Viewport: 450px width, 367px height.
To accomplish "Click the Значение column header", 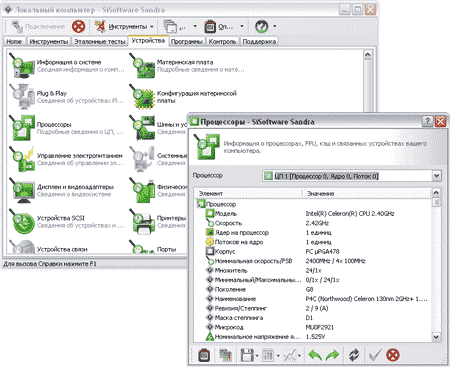I will click(367, 193).
